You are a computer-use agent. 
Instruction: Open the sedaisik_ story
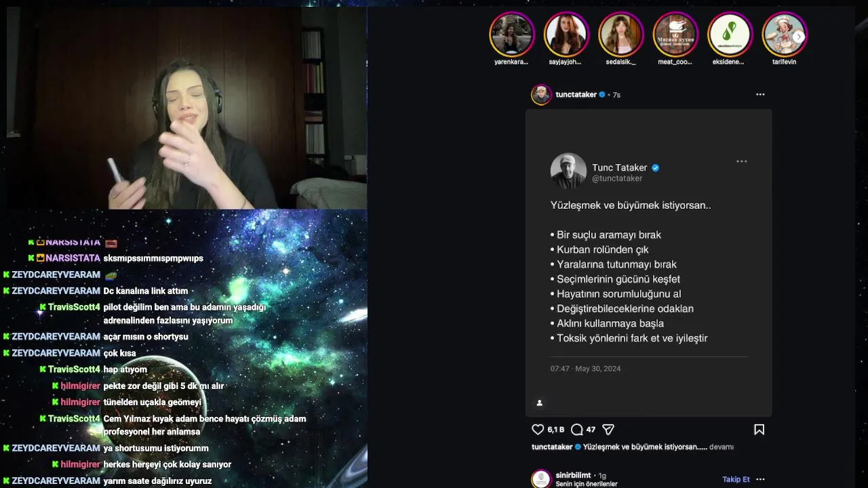[620, 35]
